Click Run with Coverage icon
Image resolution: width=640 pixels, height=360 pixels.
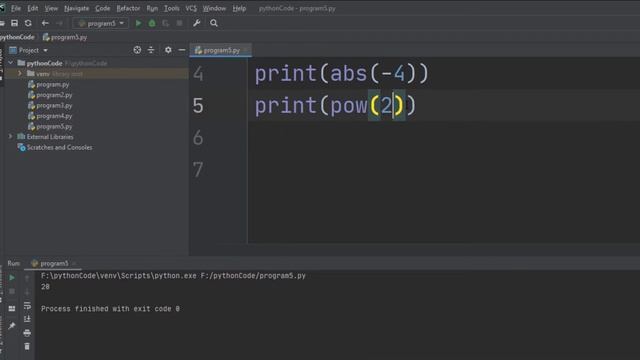[x=165, y=23]
